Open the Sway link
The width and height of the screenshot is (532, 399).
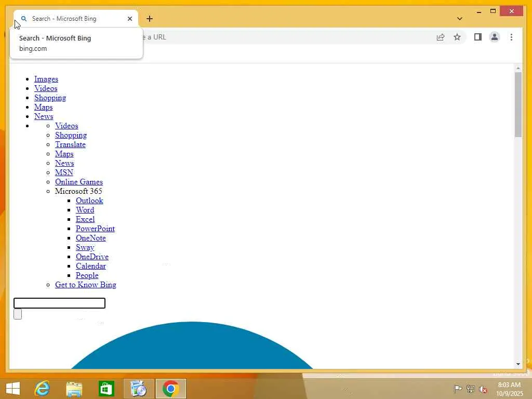click(x=85, y=247)
